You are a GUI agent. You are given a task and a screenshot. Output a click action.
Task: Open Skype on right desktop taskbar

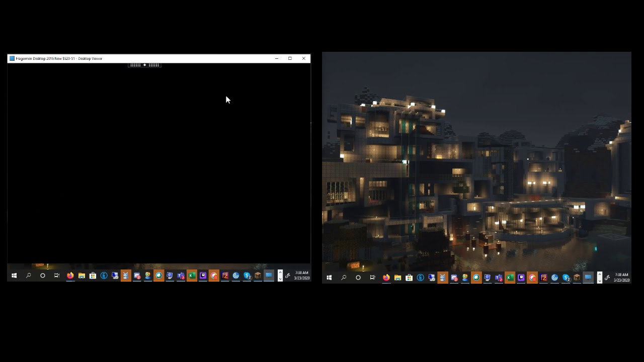pyautogui.click(x=566, y=278)
